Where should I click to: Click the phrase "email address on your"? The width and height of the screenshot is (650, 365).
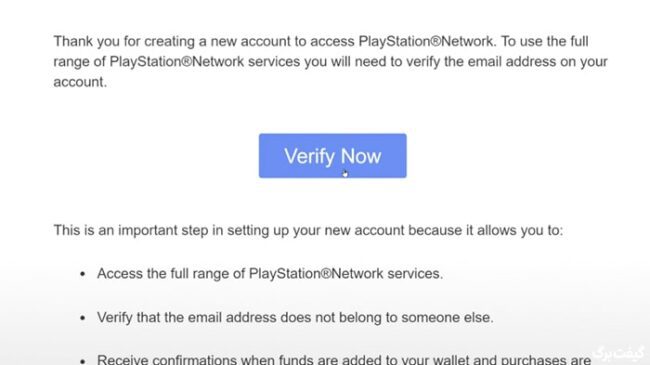(x=538, y=62)
